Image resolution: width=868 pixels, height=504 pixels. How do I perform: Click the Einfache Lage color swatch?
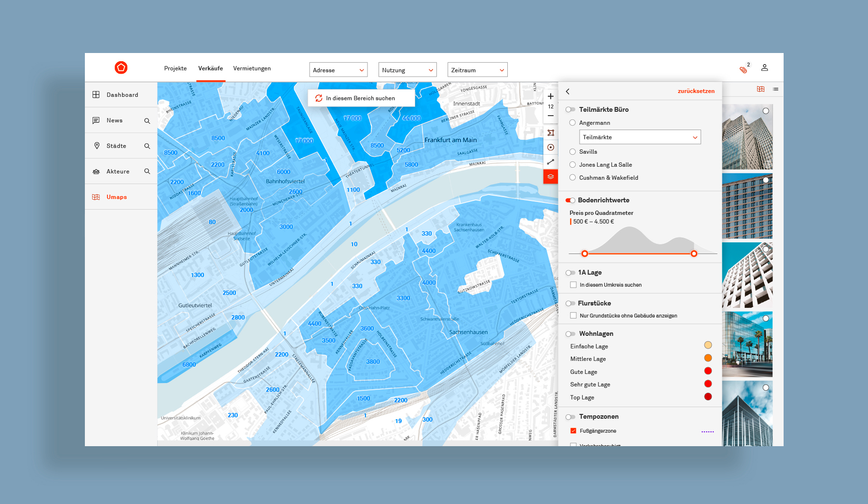(x=708, y=345)
